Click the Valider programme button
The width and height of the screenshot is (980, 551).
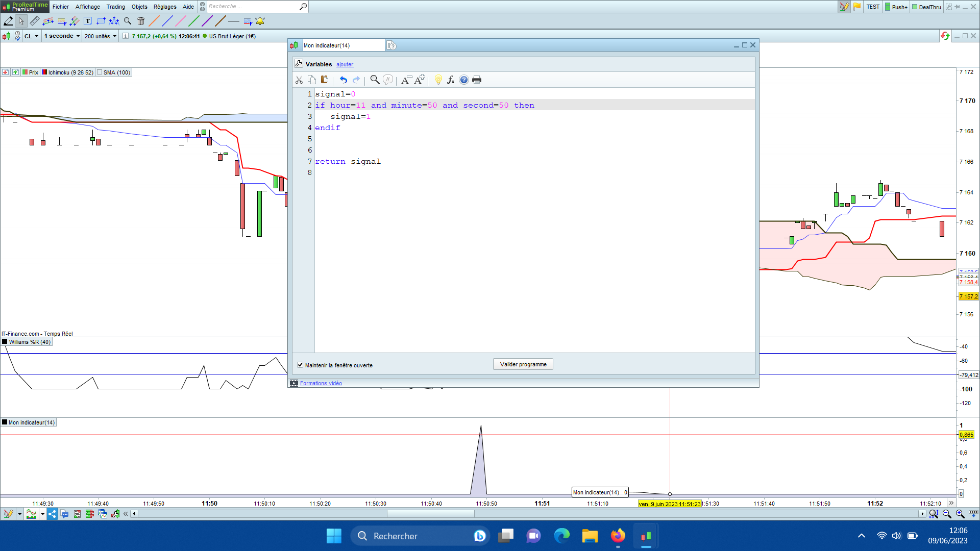click(523, 364)
